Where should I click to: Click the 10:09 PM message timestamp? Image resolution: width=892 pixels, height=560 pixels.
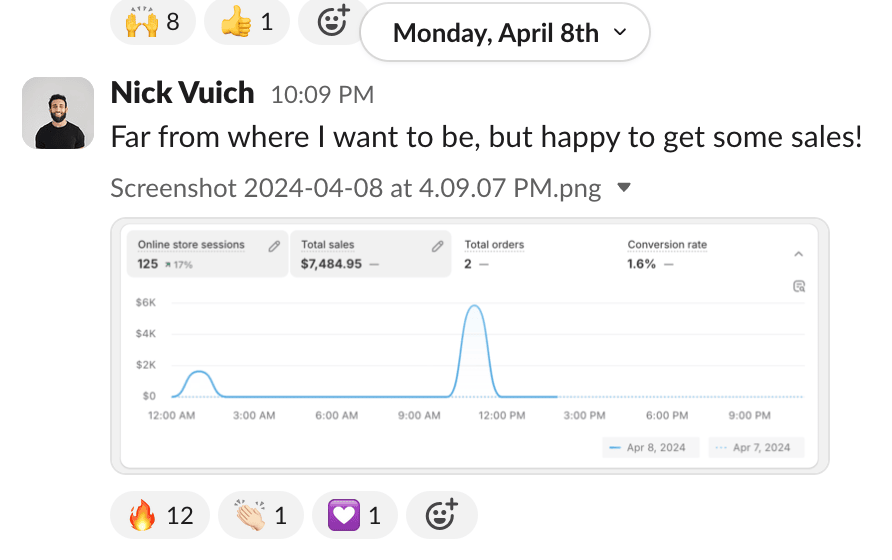tap(322, 96)
